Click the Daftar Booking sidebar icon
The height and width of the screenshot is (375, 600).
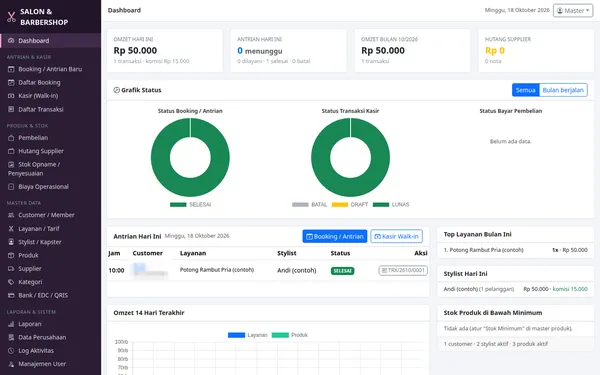(11, 83)
